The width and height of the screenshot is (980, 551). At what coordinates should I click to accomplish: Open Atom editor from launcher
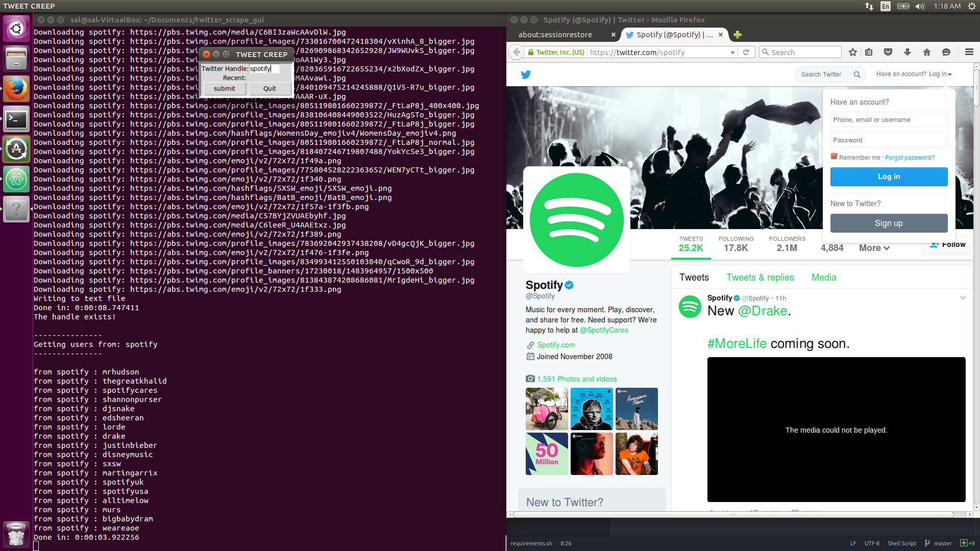pos(16,179)
